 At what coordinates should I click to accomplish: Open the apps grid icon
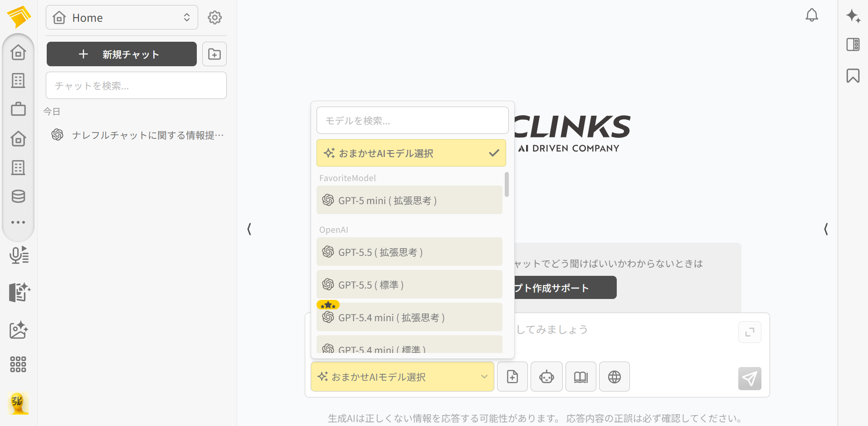point(18,364)
